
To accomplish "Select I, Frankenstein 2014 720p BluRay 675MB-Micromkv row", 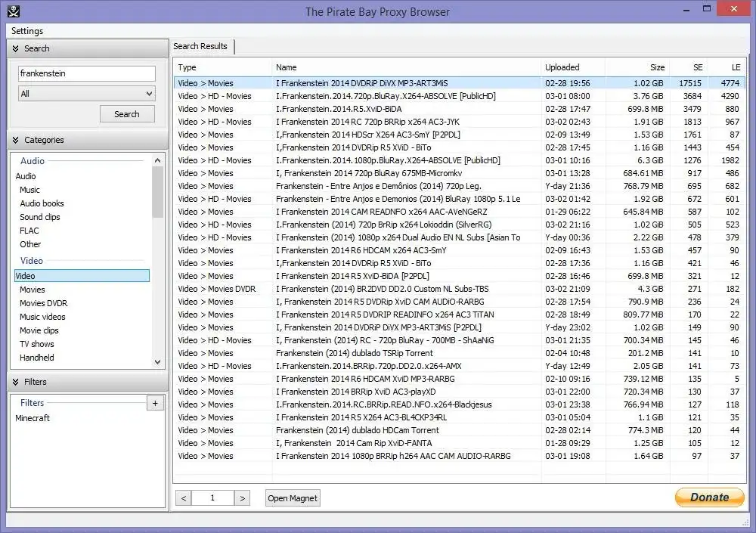I will tap(460, 173).
